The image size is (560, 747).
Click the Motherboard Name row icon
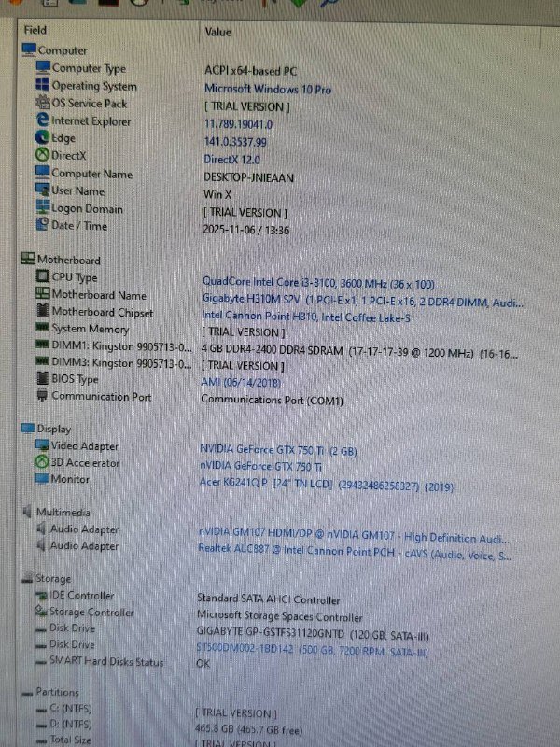[43, 293]
